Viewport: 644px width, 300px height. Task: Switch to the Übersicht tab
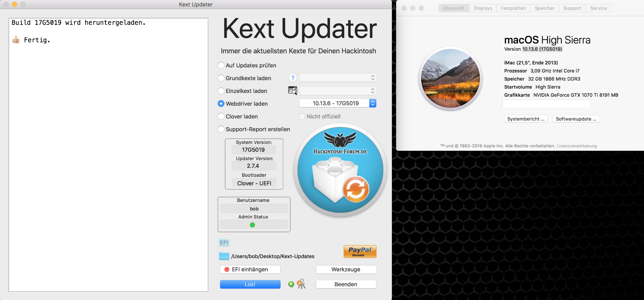(453, 8)
